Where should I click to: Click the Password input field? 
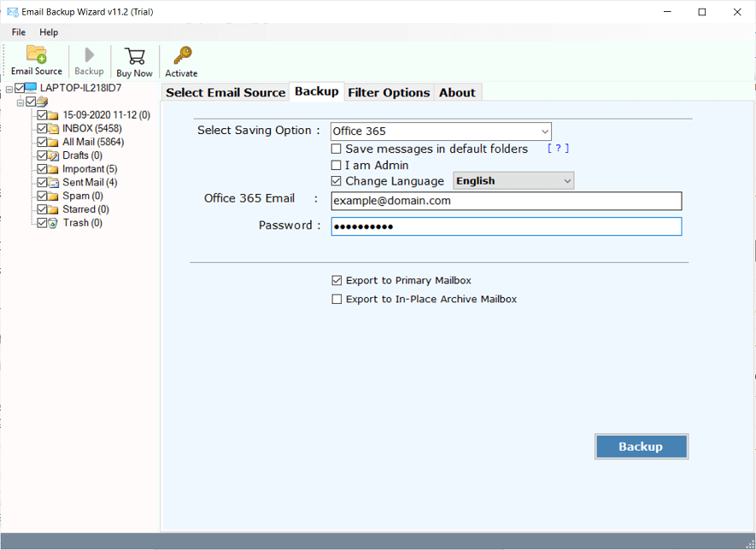pos(507,226)
